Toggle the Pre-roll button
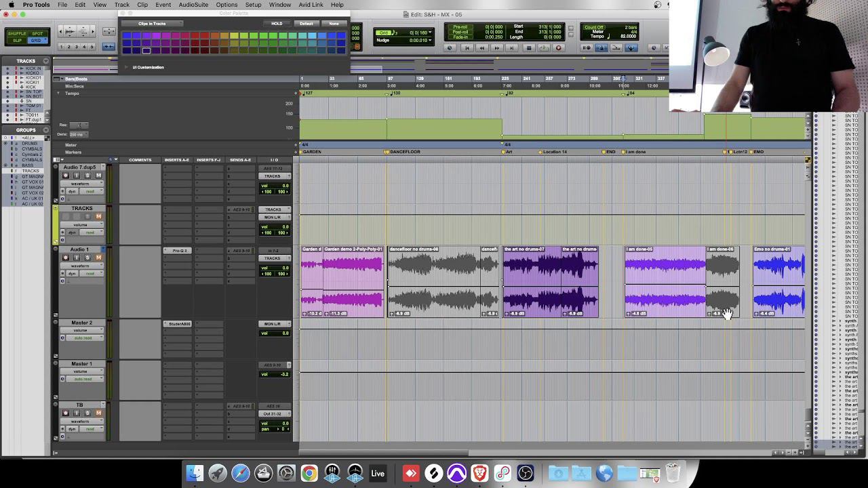Screen dimensions: 868x488 [x=460, y=26]
